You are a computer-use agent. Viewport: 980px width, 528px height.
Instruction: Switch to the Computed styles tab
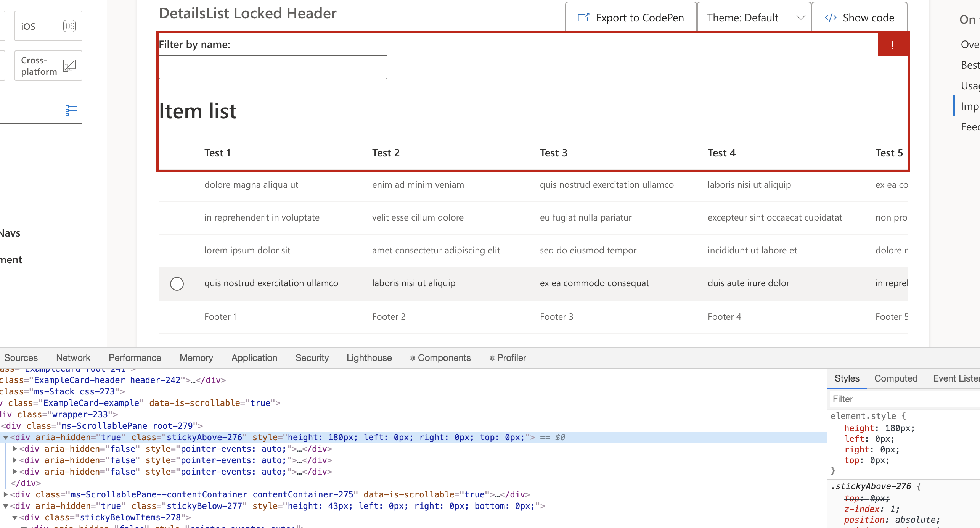(x=896, y=378)
